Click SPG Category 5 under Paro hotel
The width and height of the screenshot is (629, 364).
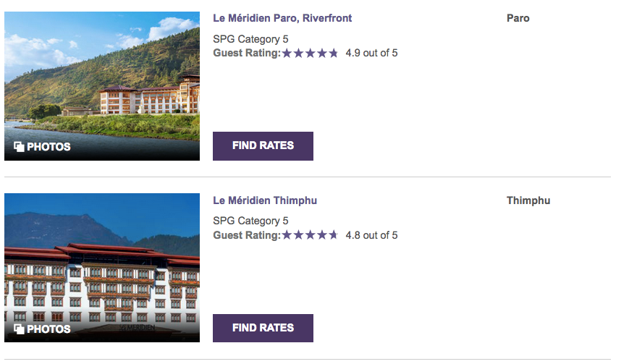click(250, 39)
